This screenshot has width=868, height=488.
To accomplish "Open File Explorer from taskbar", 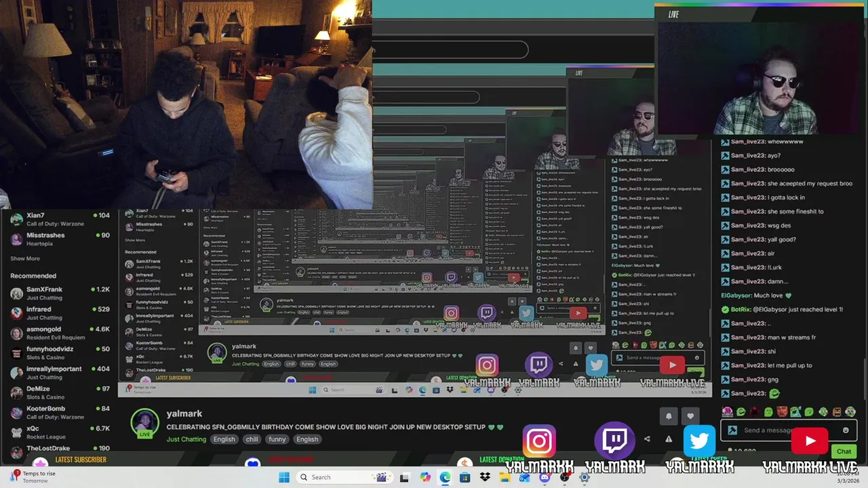I will pos(505,477).
